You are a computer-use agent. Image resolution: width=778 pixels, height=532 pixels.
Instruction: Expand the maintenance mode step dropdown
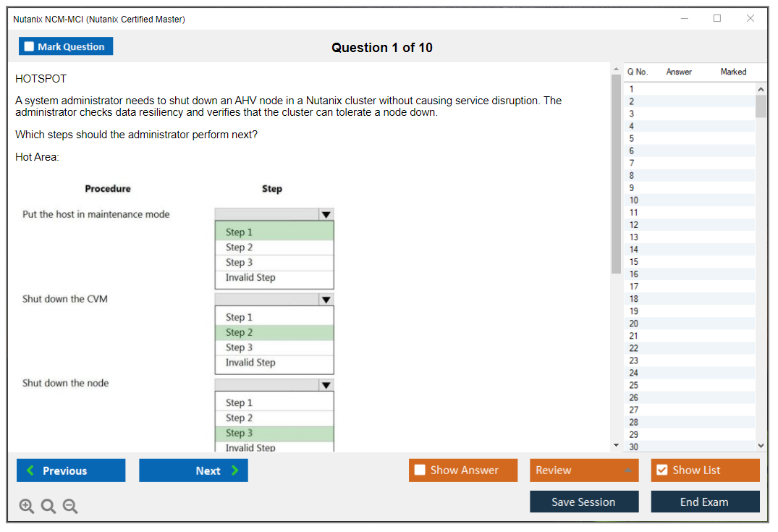pos(326,214)
